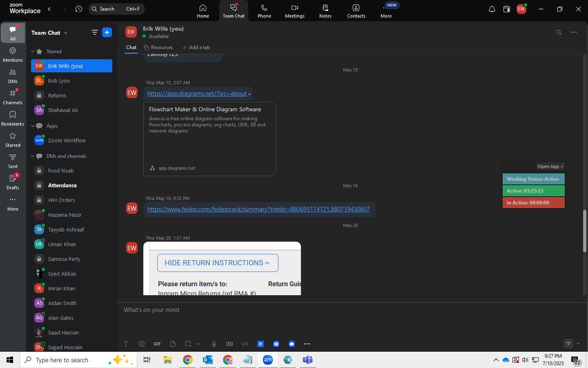Click the Search box in top bar
This screenshot has width=588, height=368.
pyautogui.click(x=116, y=9)
